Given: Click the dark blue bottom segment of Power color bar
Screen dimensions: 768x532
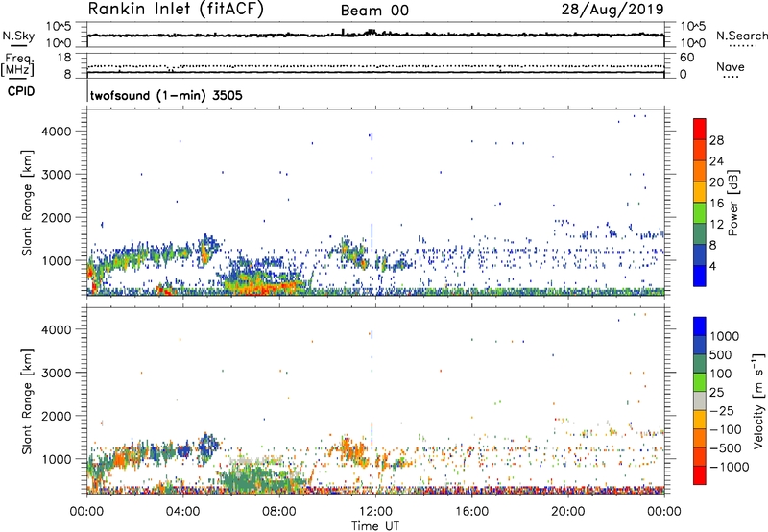Looking at the screenshot, I should (700, 276).
